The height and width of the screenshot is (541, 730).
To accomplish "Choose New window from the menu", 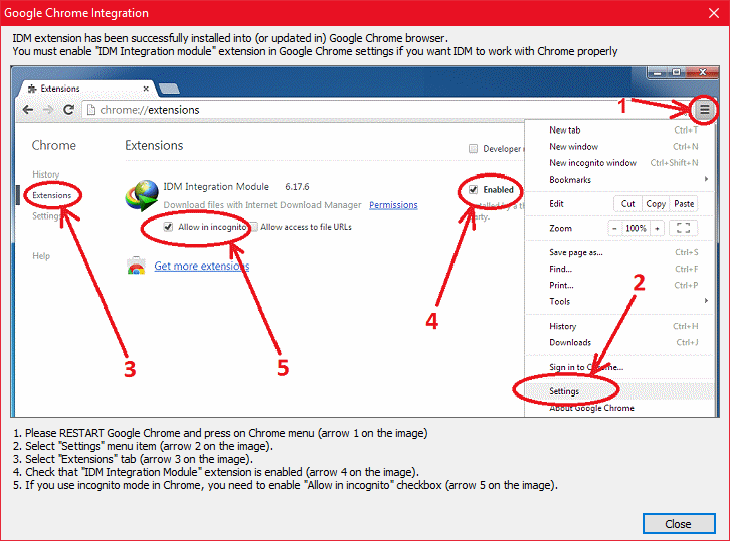I will click(619, 147).
